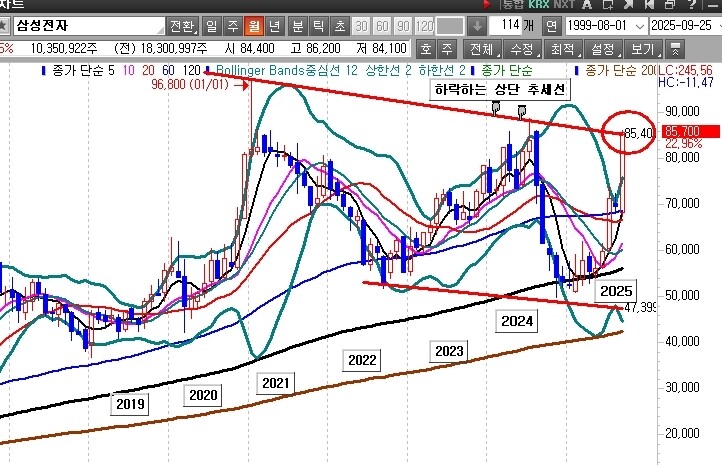Click the 하한선 2 legend text
This screenshot has width=722, height=465.
pos(442,70)
